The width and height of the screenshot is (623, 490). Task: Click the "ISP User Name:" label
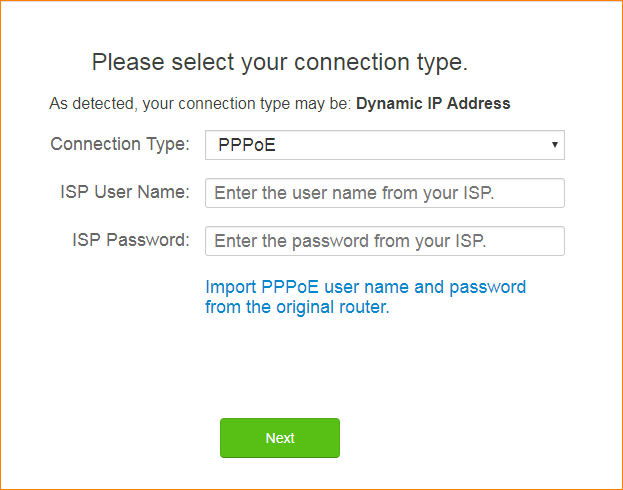point(125,192)
